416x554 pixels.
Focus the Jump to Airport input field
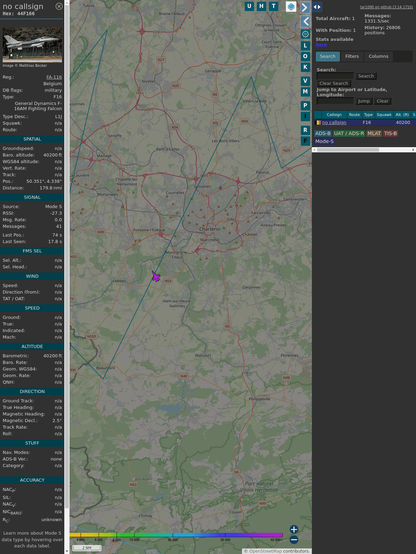pyautogui.click(x=335, y=101)
